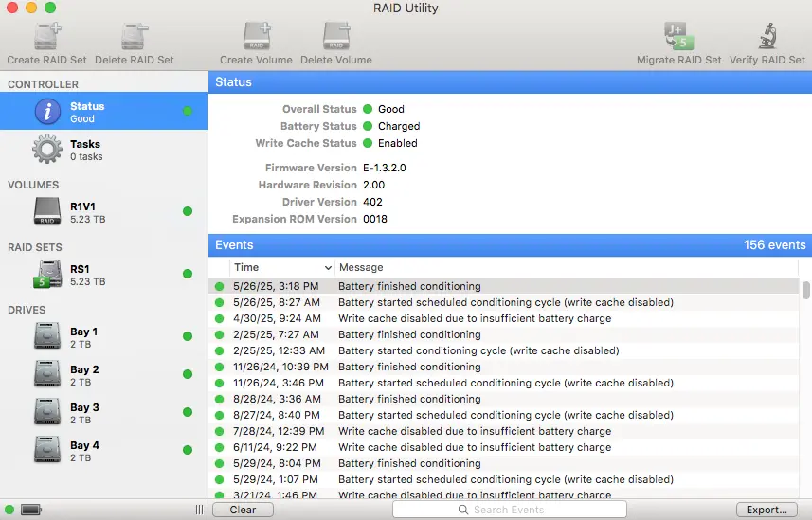This screenshot has width=812, height=520.
Task: Select the Status item in Controller sidebar
Action: pos(103,112)
